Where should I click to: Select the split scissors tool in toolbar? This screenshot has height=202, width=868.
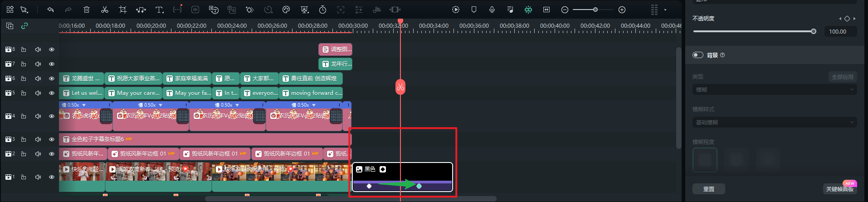(105, 10)
